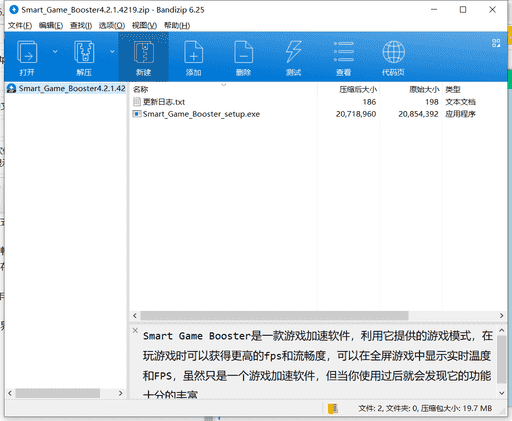Image resolution: width=512 pixels, height=421 pixels.
Task: Click the Add (添加) file icon
Action: coord(193,52)
